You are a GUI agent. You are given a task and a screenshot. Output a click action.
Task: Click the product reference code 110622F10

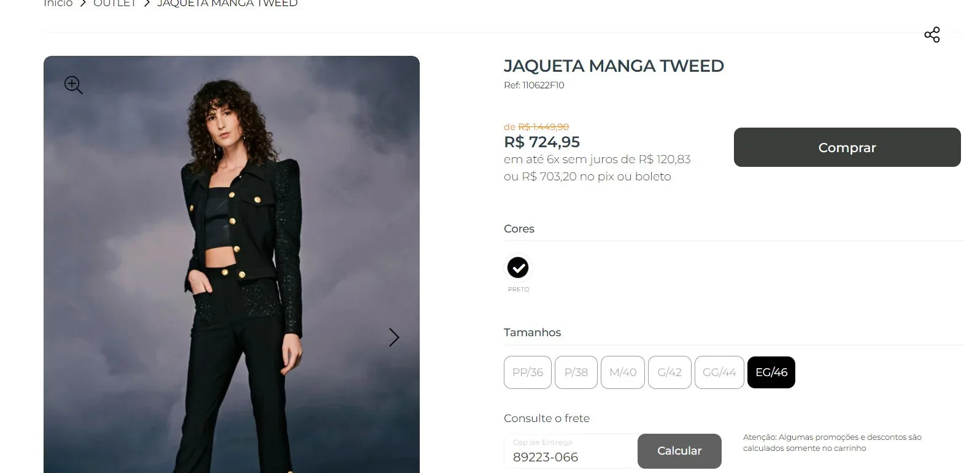coord(534,85)
